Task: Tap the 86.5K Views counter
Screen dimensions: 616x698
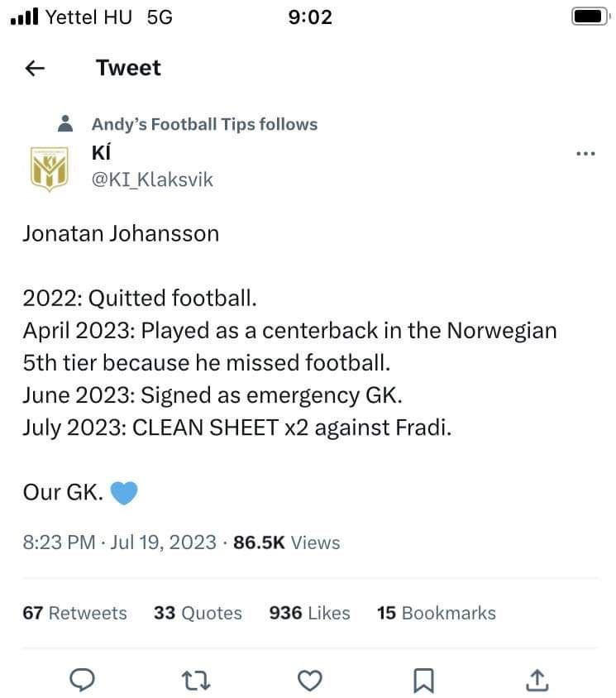Action: coord(287,543)
